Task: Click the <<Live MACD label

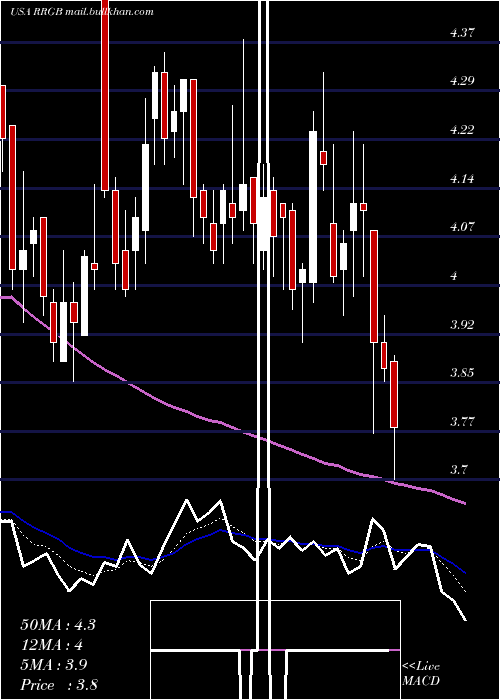Action: point(421,674)
